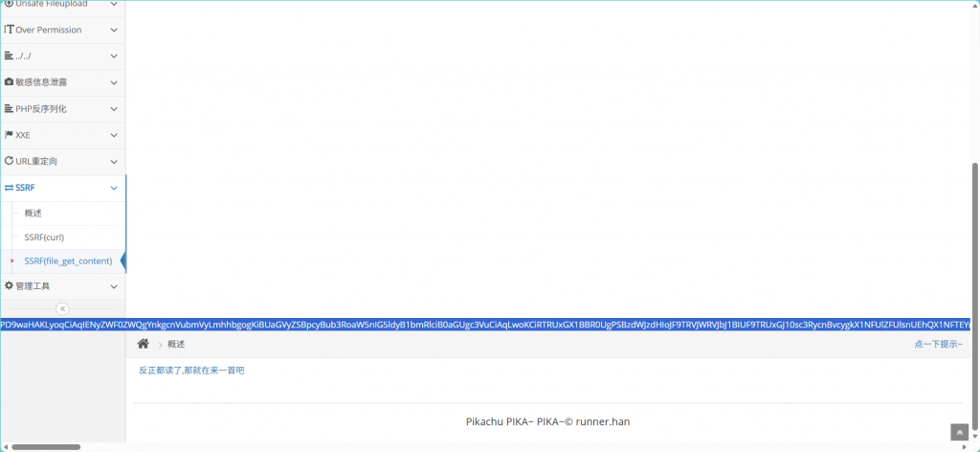Select the SSRF(file_get_content) submenu item
Image resolution: width=980 pixels, height=452 pixels.
tap(68, 260)
